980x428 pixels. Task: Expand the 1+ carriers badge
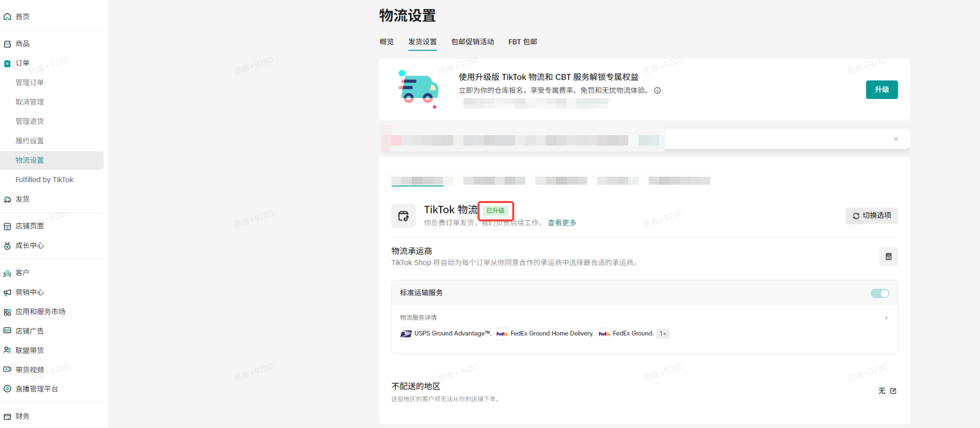coord(663,334)
